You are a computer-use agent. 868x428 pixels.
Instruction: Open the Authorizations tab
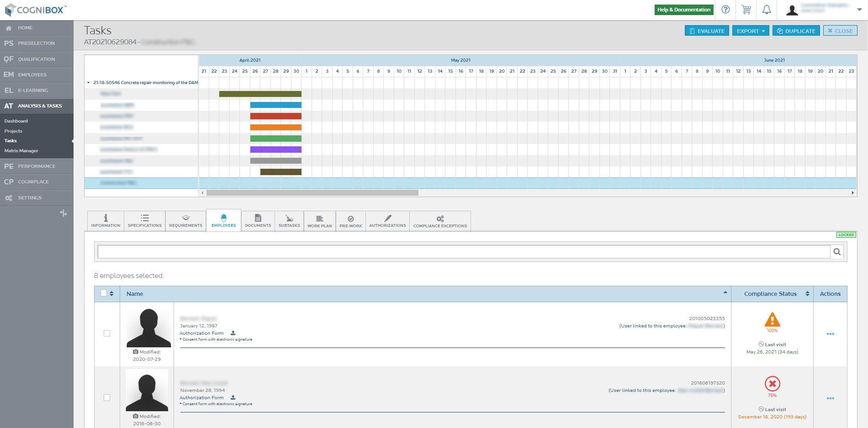[x=387, y=221]
